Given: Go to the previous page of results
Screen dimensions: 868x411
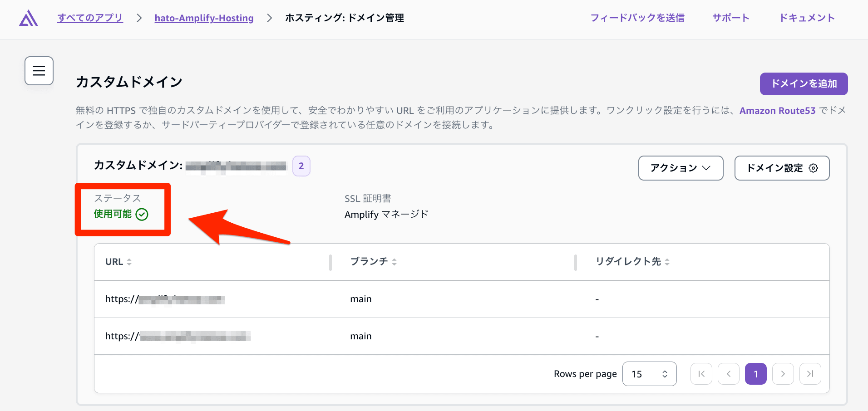Looking at the screenshot, I should click(729, 374).
